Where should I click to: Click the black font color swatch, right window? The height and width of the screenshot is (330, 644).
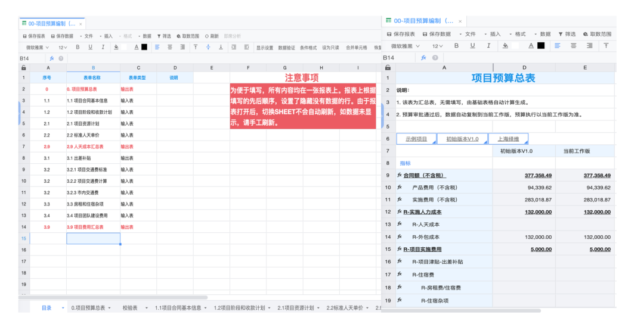click(x=541, y=45)
